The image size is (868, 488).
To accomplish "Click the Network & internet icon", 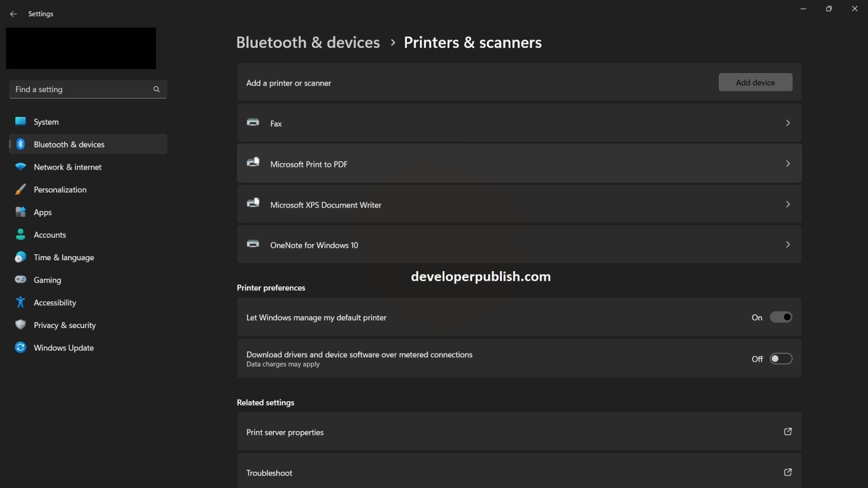I will [x=20, y=167].
